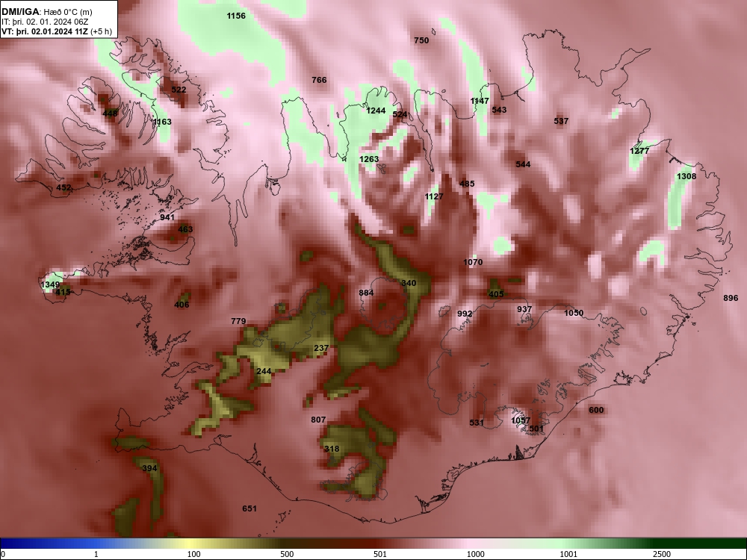Click the map value 463
747x560 pixels.
[185, 229]
